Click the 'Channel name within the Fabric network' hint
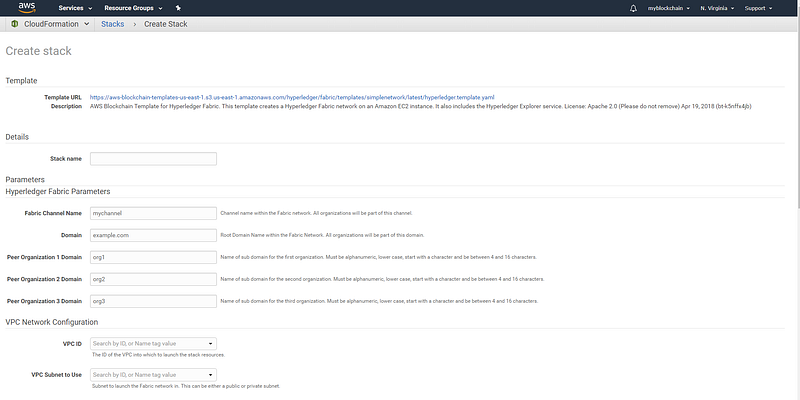 click(x=316, y=213)
